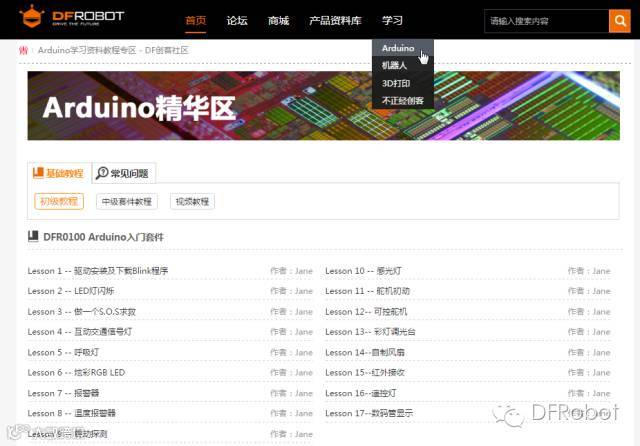
Task: Open Lesson 3 做一个S.O.S求救
Action: pos(82,311)
